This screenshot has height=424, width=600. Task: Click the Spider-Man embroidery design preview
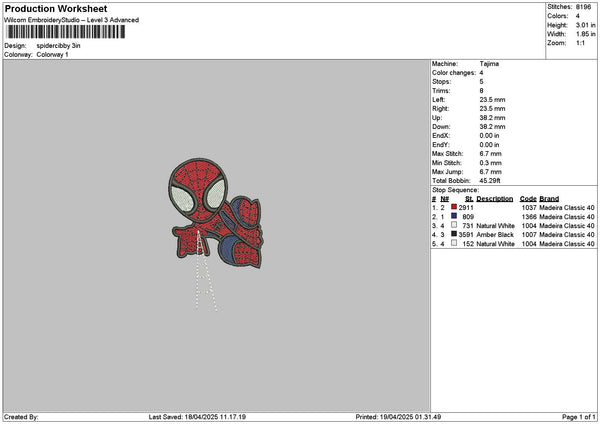[214, 212]
